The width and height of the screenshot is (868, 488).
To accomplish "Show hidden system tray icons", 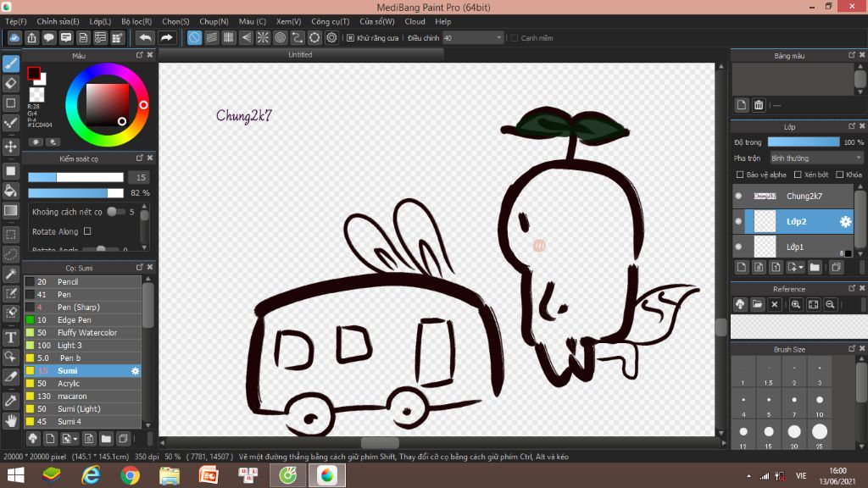I will coord(748,476).
